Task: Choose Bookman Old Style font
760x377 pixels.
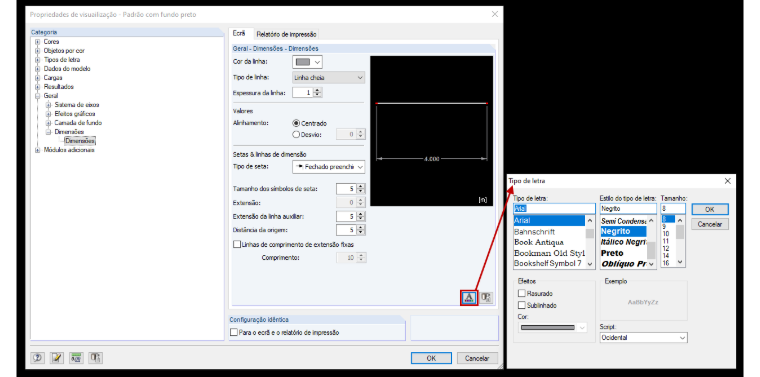Action: click(x=549, y=253)
